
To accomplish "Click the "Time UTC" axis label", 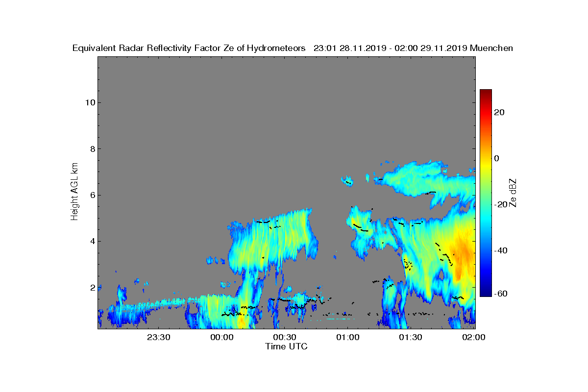I will click(287, 346).
